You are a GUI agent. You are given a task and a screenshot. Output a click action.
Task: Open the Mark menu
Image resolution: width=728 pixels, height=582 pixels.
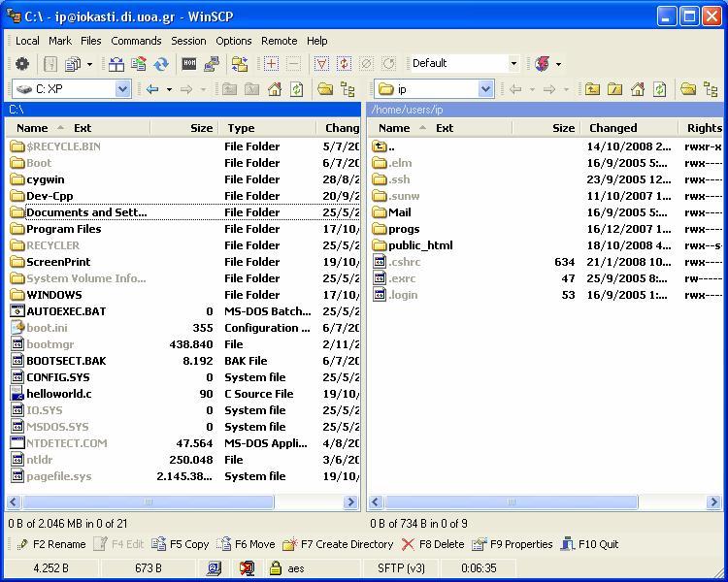tap(60, 41)
